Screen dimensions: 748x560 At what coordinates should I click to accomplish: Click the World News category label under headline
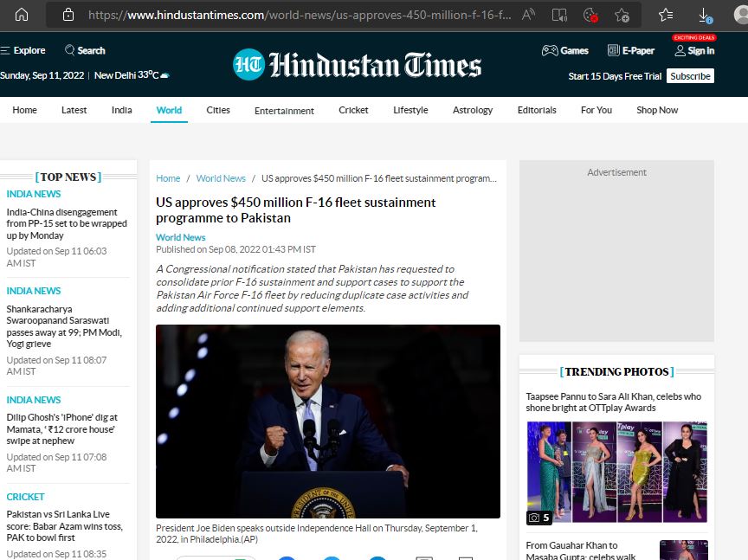point(180,237)
